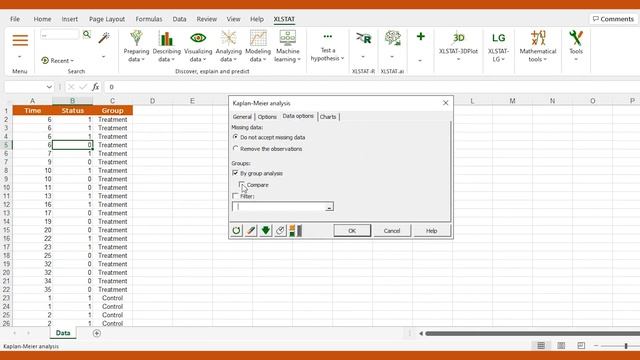Switch to the Options dialog tab
The width and height of the screenshot is (640, 360).
pyautogui.click(x=267, y=117)
